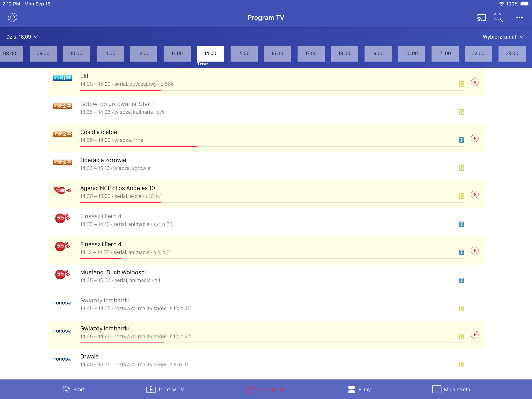Select the 21:00 time slot
Viewport: 532px width, 399px height.
445,53
